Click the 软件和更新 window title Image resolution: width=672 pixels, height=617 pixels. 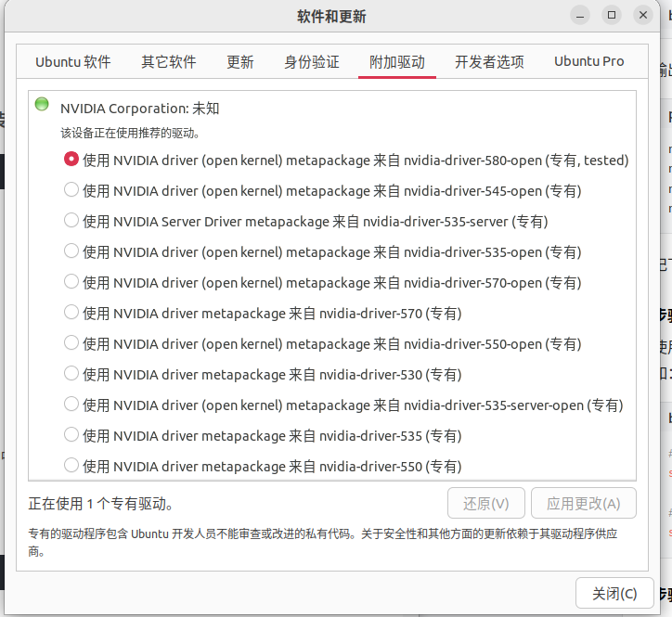coord(331,17)
